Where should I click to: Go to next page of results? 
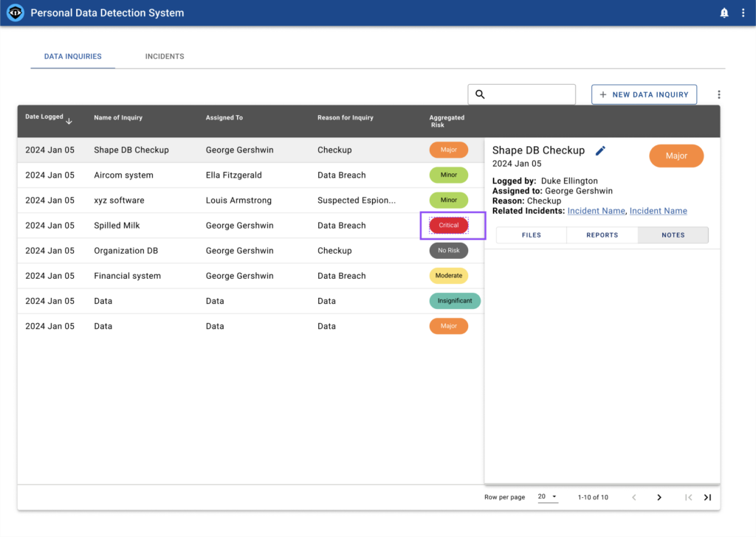[x=659, y=497]
